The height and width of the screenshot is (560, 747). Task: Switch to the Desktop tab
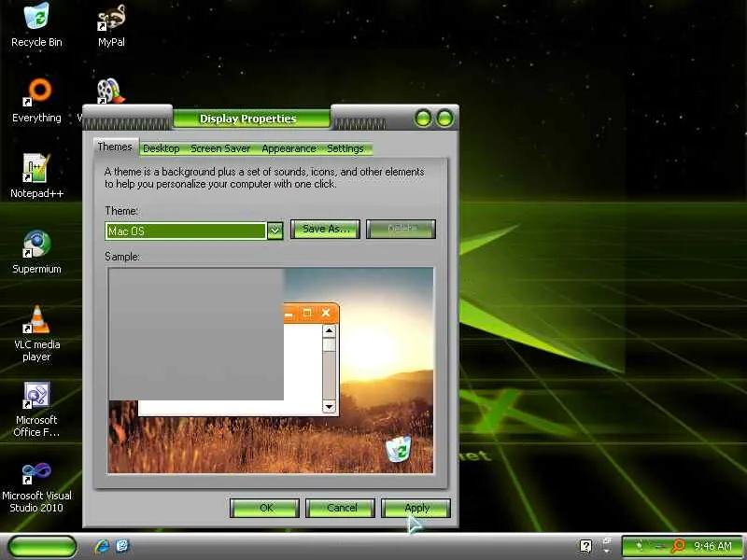click(161, 148)
